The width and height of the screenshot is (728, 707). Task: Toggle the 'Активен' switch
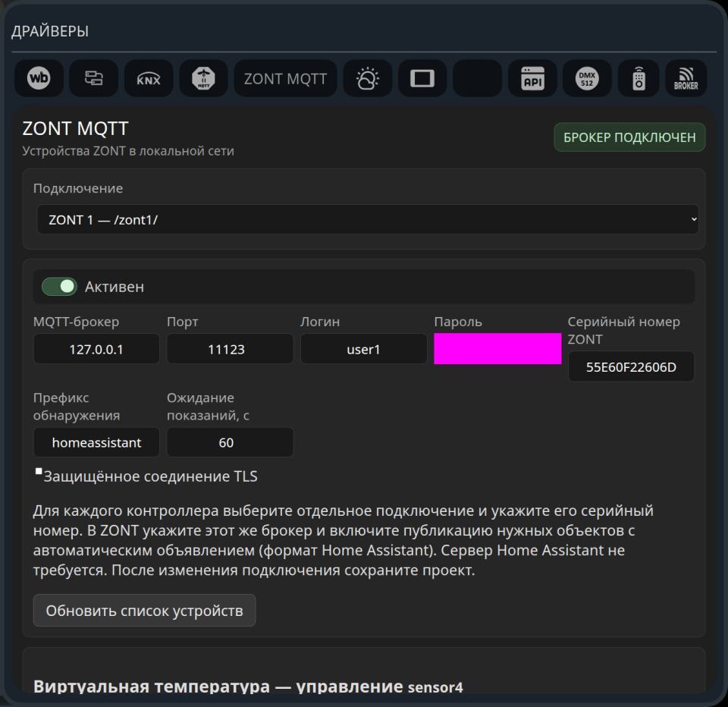[59, 287]
